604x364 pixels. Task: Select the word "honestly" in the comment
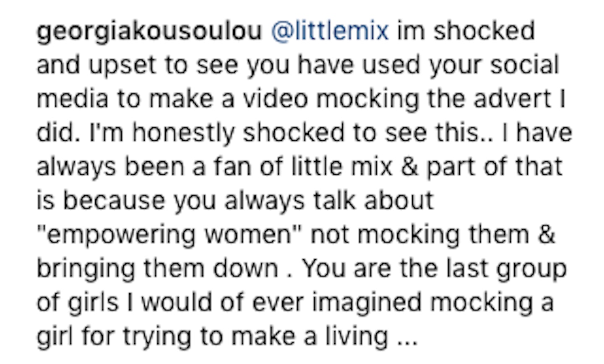click(x=184, y=134)
